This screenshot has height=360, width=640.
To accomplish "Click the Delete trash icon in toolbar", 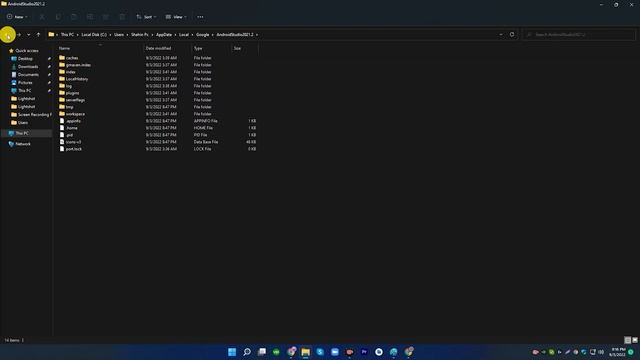I will point(122,17).
